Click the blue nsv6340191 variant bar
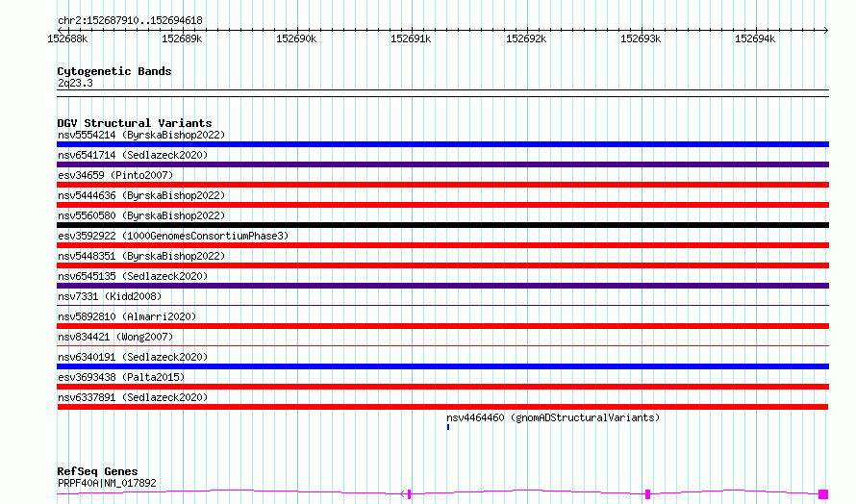 (442, 366)
